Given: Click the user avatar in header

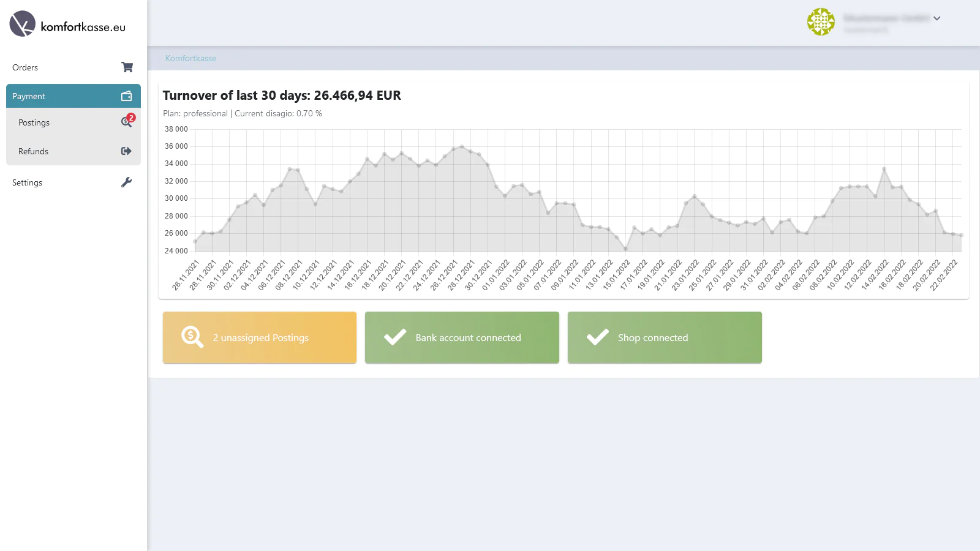Looking at the screenshot, I should point(821,22).
